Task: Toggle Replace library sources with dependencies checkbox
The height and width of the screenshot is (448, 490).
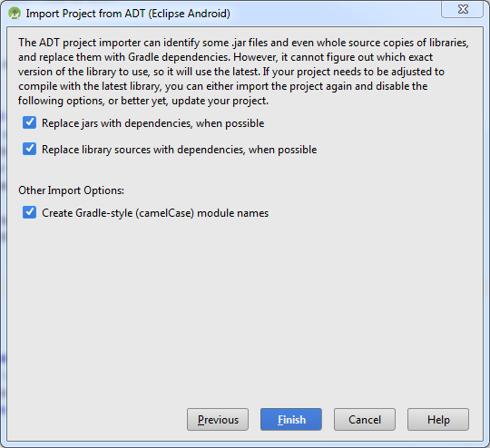Action: pyautogui.click(x=29, y=149)
